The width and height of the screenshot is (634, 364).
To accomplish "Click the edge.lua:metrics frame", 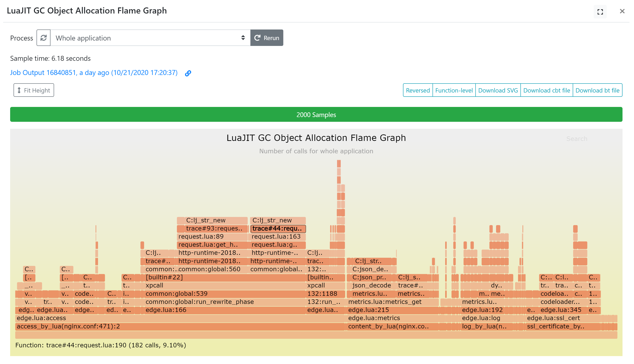I will tap(392, 318).
